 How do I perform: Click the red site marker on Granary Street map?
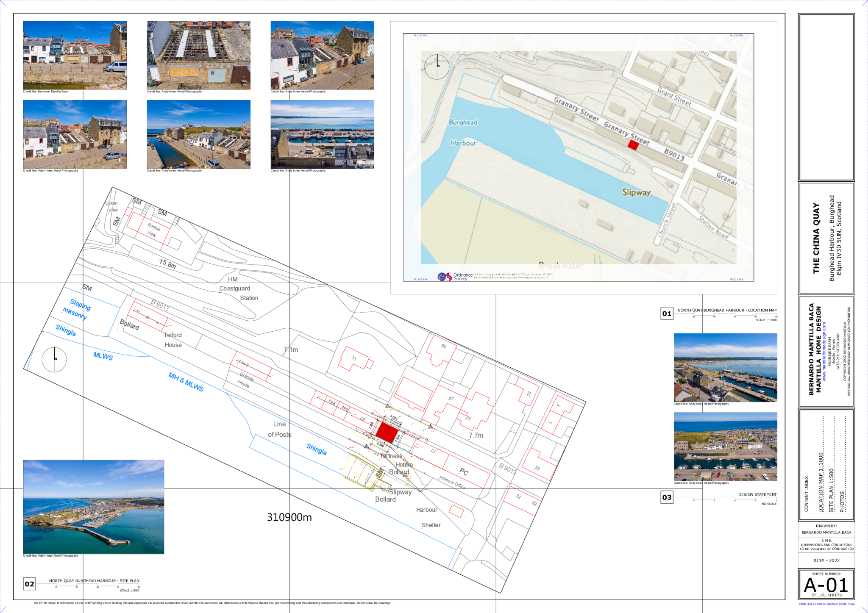(x=633, y=145)
